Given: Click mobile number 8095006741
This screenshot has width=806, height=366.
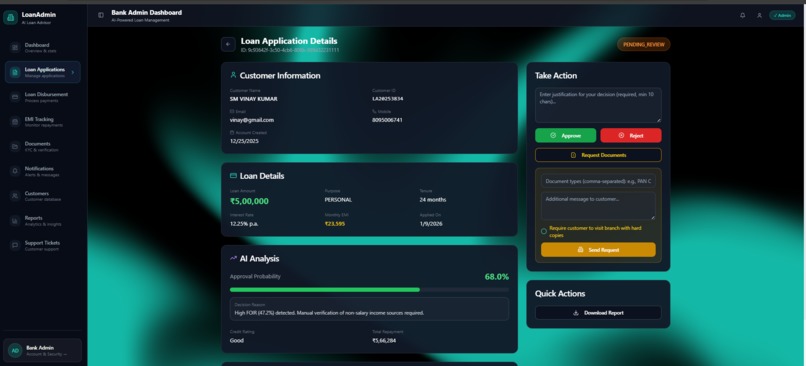Looking at the screenshot, I should [387, 120].
